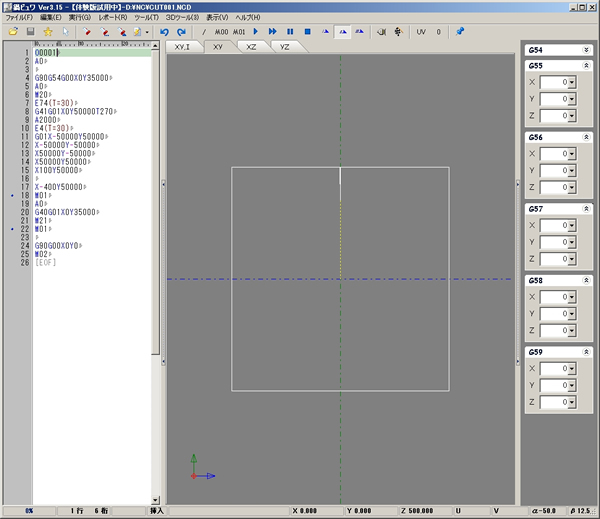Select the highlighted medium speed icon
Image resolution: width=600 pixels, height=519 pixels.
(343, 32)
